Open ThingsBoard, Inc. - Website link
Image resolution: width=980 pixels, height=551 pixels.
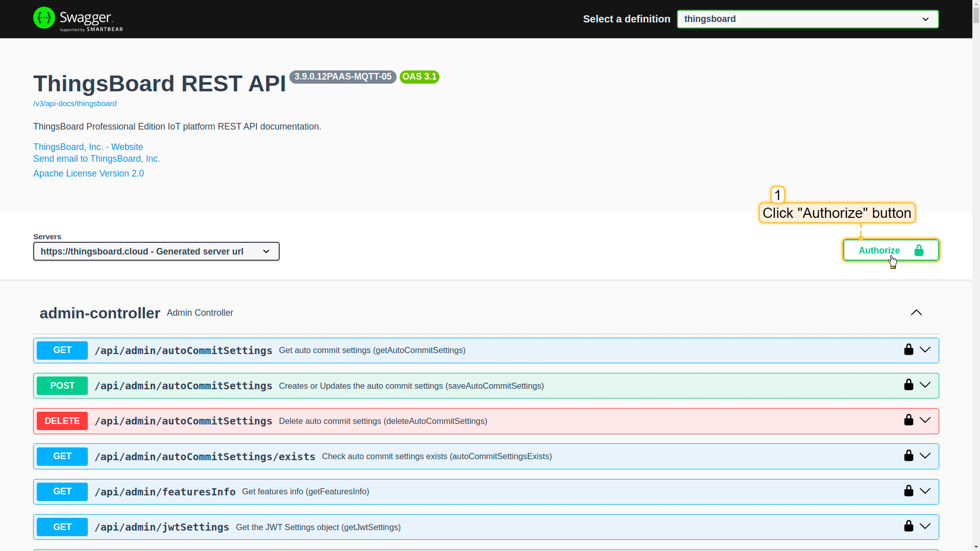click(x=88, y=147)
